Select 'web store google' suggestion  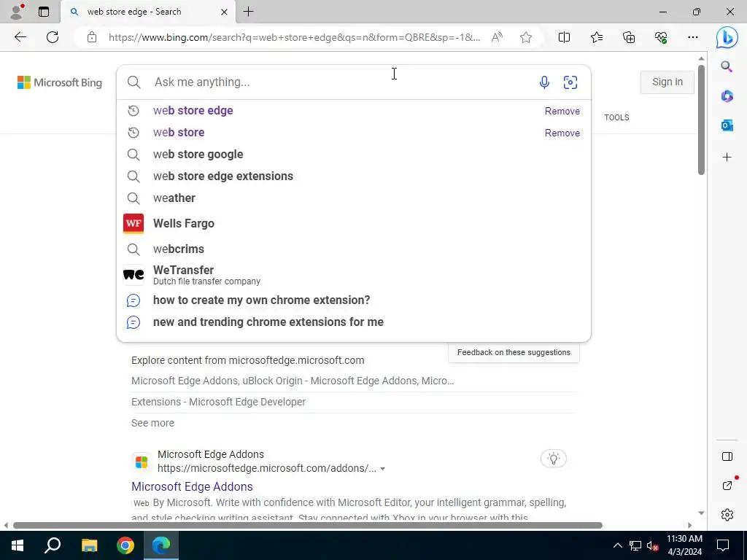click(x=354, y=155)
